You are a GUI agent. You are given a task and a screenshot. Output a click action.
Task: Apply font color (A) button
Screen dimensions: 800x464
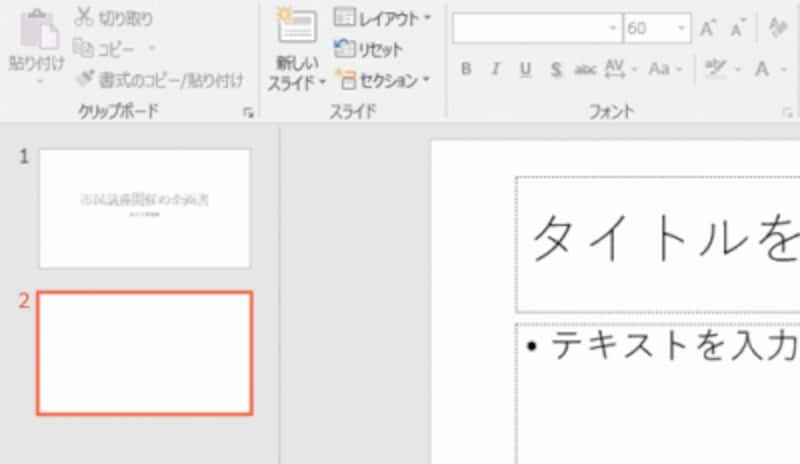click(762, 69)
